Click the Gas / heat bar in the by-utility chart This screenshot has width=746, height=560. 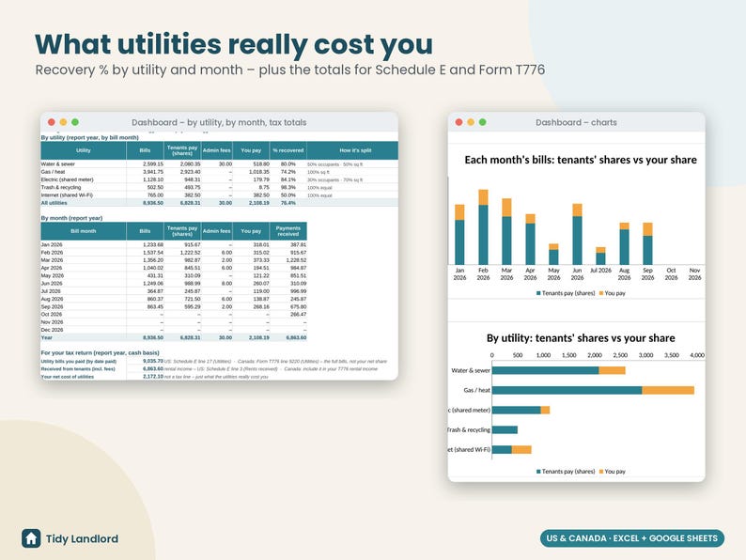coord(593,390)
